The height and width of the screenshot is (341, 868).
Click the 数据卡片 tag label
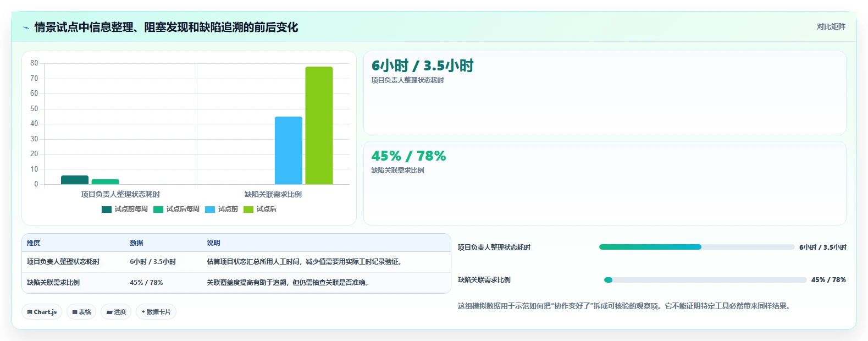158,312
